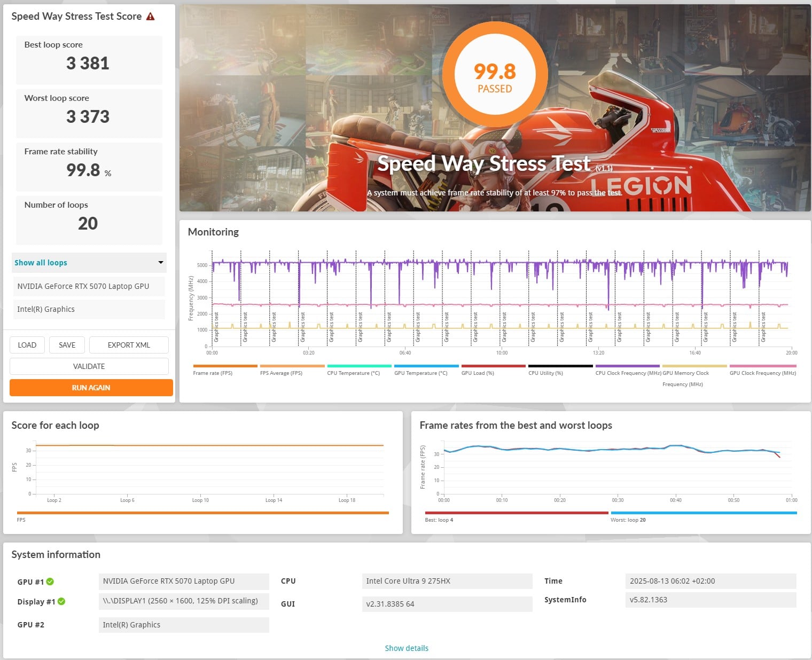Viewport: 812px width, 660px height.
Task: Toggle CPU Utility (%) legend series
Action: [560, 371]
